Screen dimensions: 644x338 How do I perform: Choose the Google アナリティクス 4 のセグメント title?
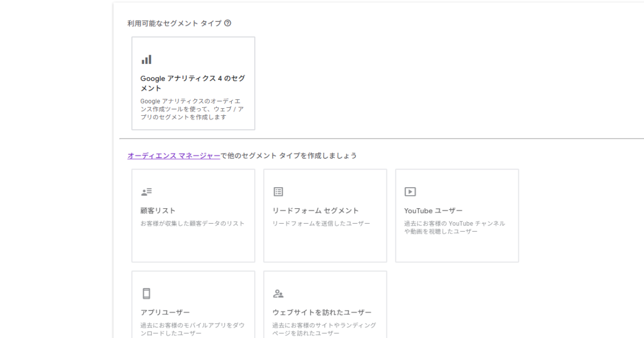[x=193, y=83]
